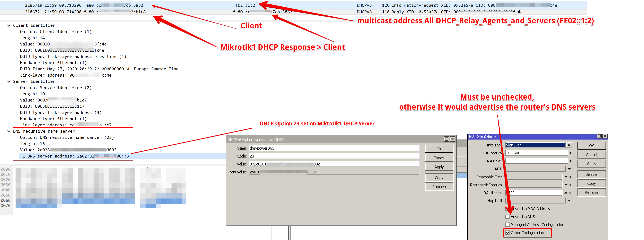The image size is (644, 240).
Task: Collapse the RA Lifetime field arrow
Action: point(566,193)
